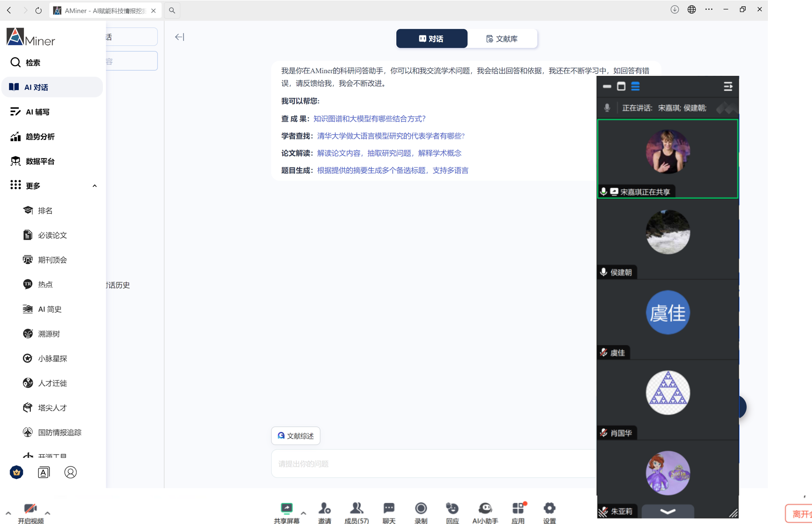Viewport: 812px width, 524px height.
Task: Select 趋势分析 in the sidebar
Action: pyautogui.click(x=40, y=137)
